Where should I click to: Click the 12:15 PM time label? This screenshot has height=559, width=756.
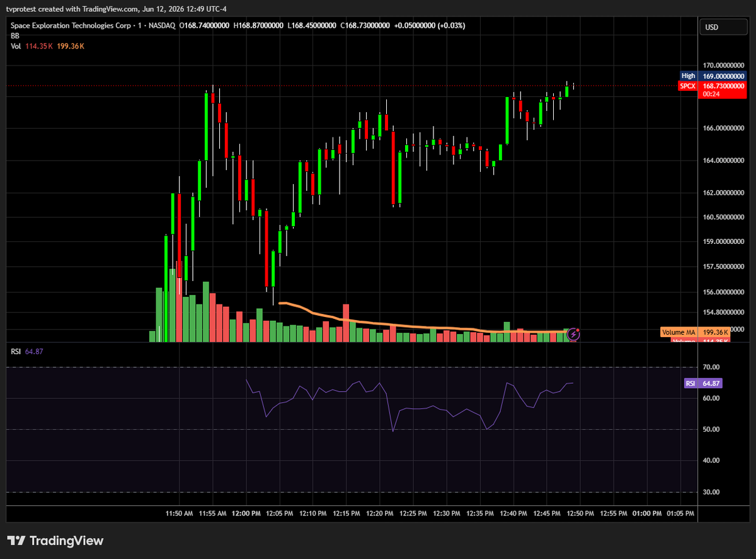(346, 514)
